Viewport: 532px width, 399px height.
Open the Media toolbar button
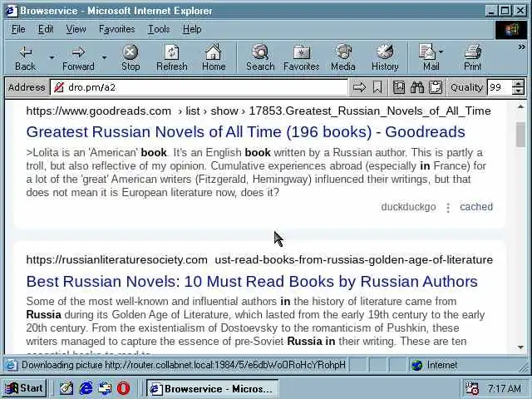343,57
